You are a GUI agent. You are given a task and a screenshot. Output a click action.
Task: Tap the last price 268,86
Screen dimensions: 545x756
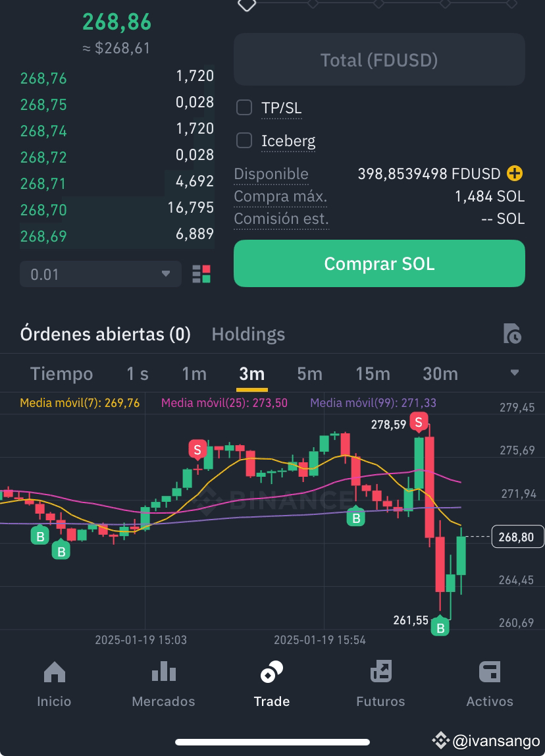pos(117,22)
